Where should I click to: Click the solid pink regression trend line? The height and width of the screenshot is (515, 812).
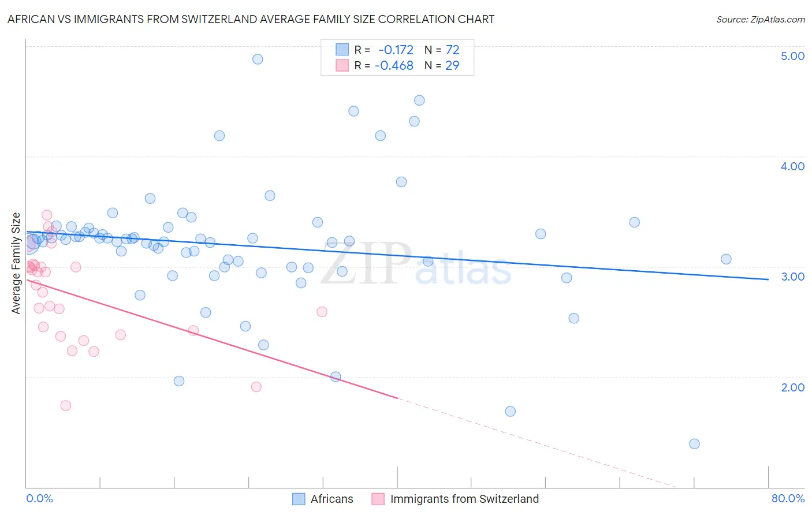[x=211, y=338]
